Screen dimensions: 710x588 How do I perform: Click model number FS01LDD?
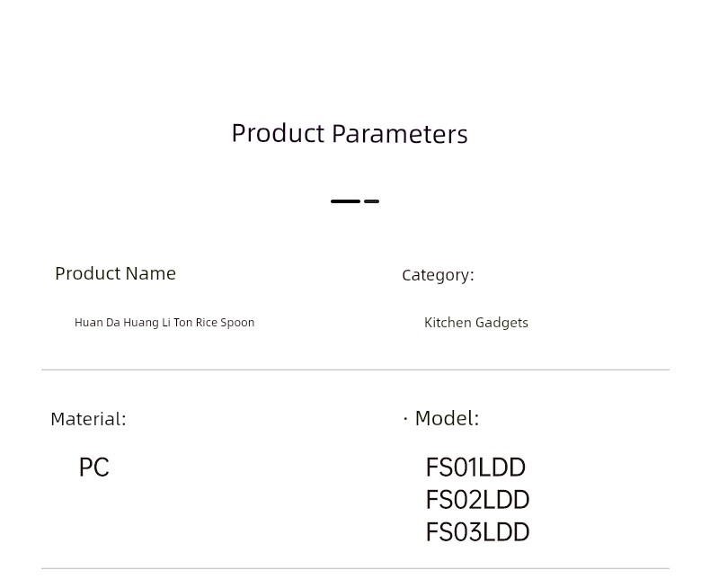point(475,467)
